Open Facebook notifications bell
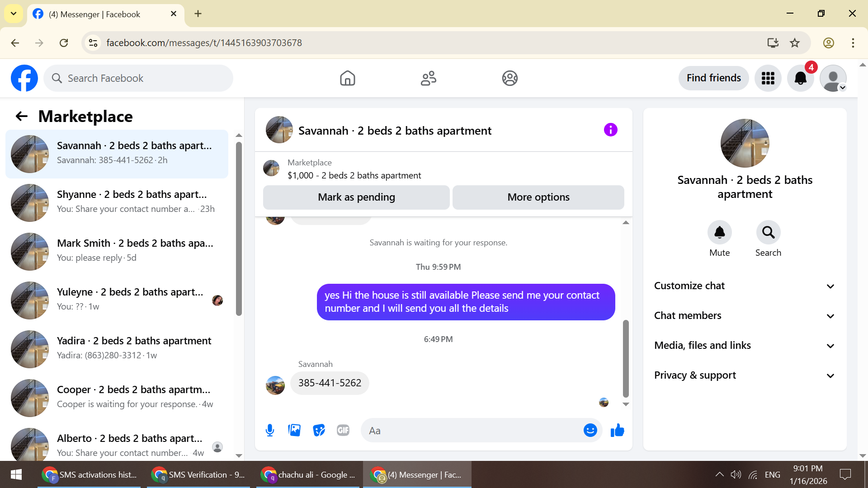Screen dimensions: 868x488 click(800, 78)
